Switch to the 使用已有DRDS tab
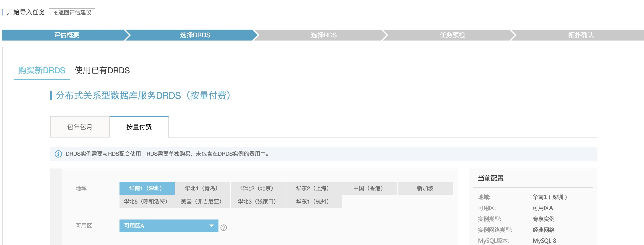This screenshot has width=644, height=245. [102, 70]
